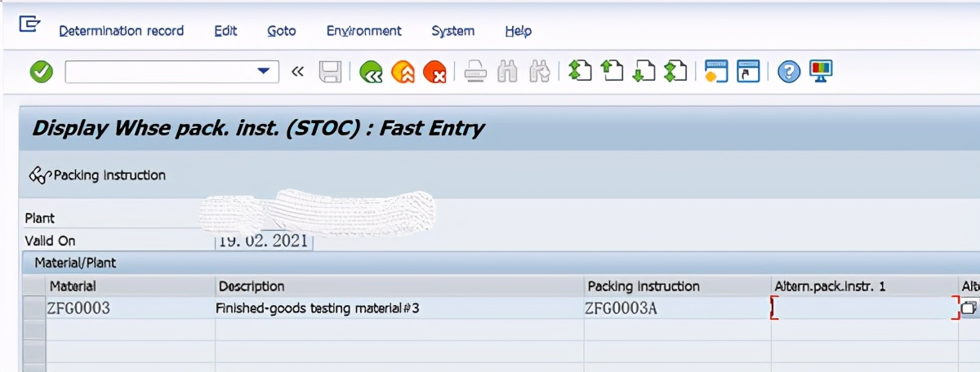
Task: Open the Determination record menu
Action: click(x=122, y=31)
